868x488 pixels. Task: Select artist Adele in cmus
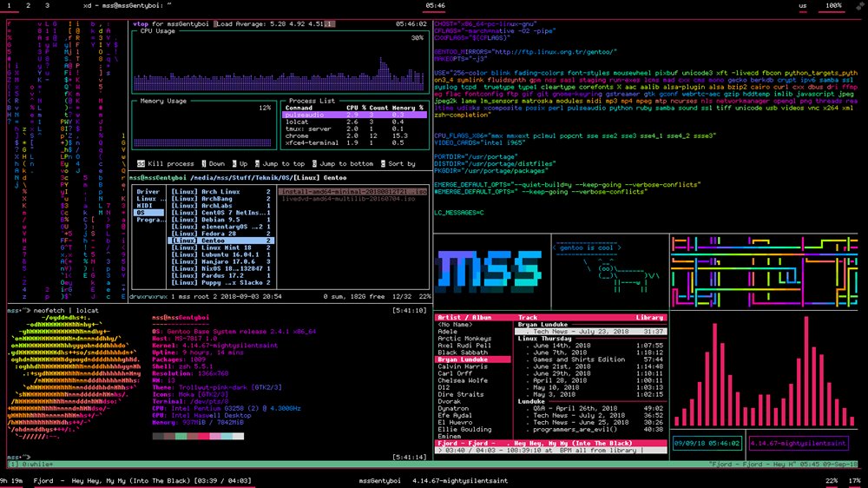(x=447, y=332)
